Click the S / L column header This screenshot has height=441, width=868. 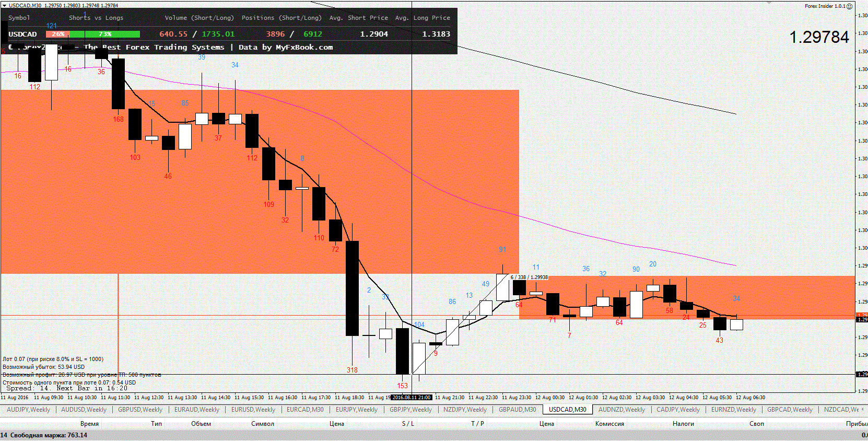[408, 424]
